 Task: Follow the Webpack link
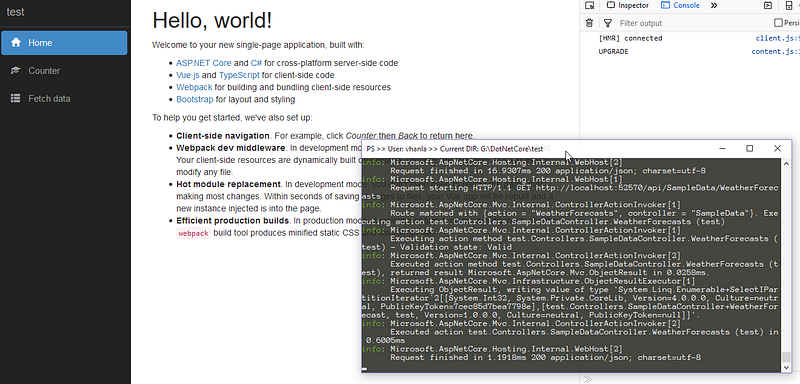(x=194, y=87)
